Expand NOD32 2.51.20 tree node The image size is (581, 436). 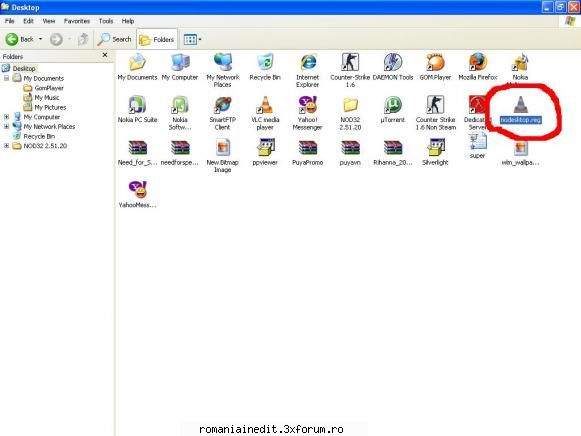coord(6,146)
